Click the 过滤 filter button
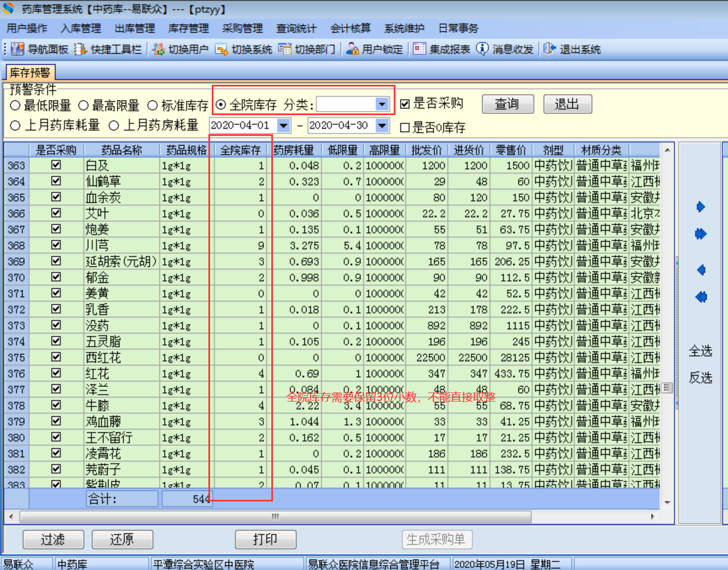Viewport: 728px width, 570px height. tap(53, 540)
